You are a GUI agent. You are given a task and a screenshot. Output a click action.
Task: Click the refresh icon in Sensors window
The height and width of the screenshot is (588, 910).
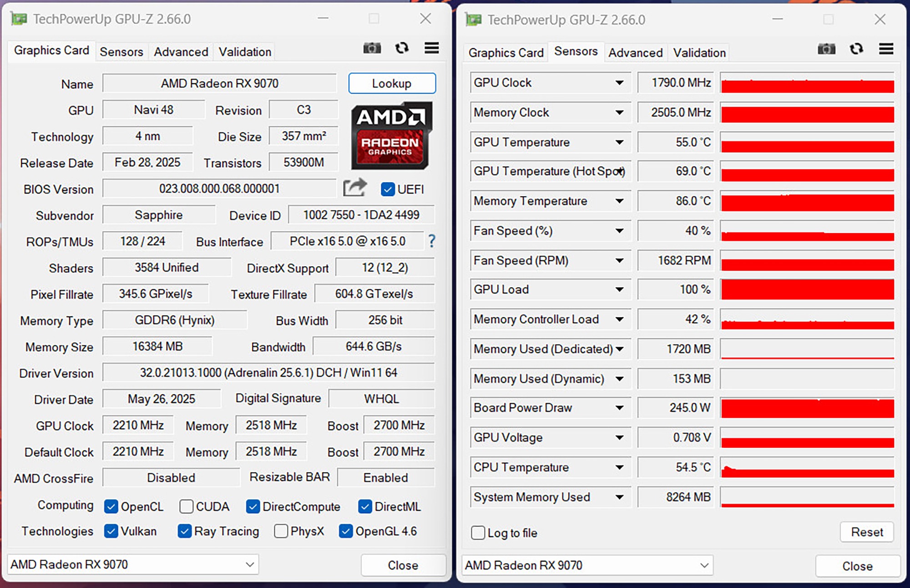tap(856, 49)
